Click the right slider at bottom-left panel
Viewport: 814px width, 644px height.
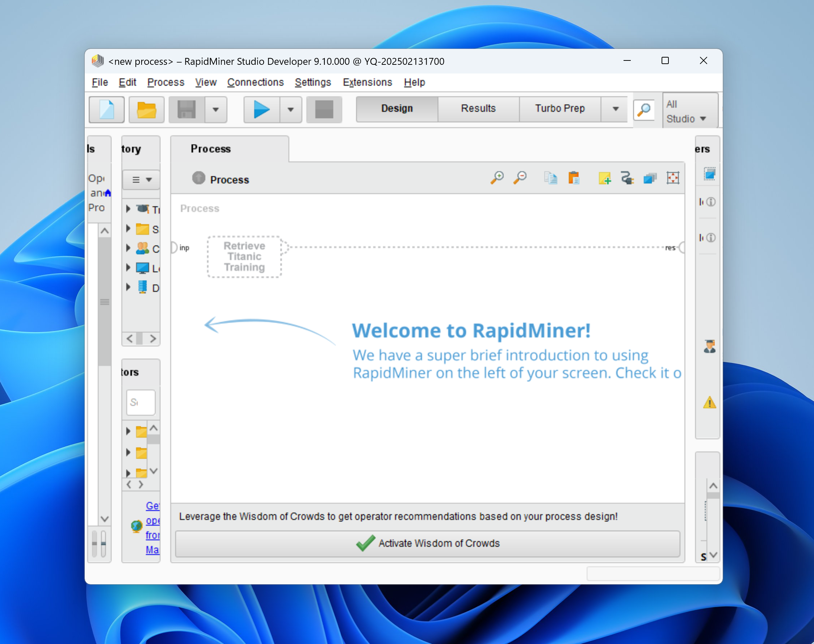[103, 544]
